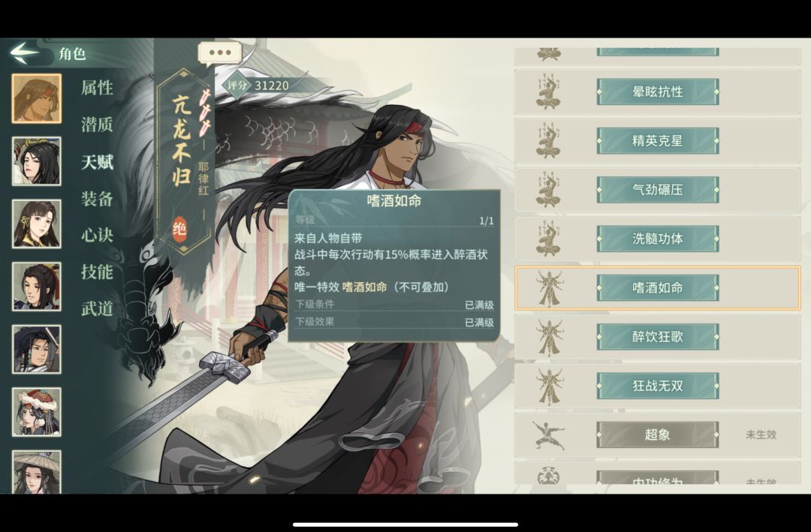Select the straw hat character portrait

37,472
